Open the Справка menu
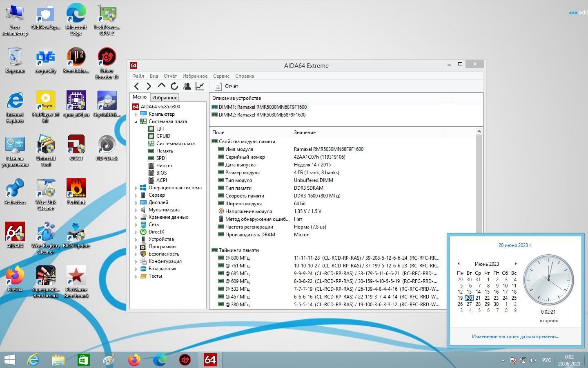The width and height of the screenshot is (588, 368). click(x=245, y=76)
